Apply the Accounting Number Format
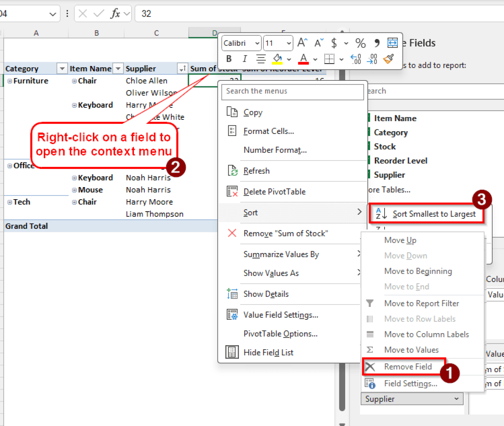 click(x=334, y=43)
